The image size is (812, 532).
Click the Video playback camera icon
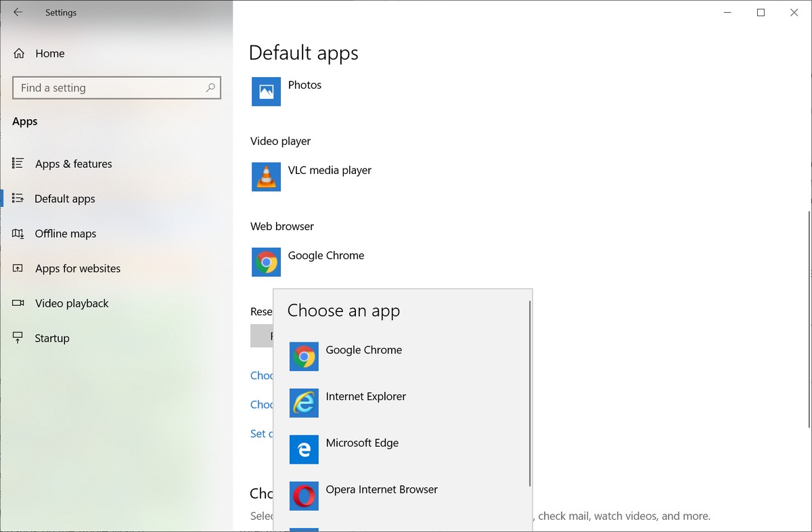[18, 303]
